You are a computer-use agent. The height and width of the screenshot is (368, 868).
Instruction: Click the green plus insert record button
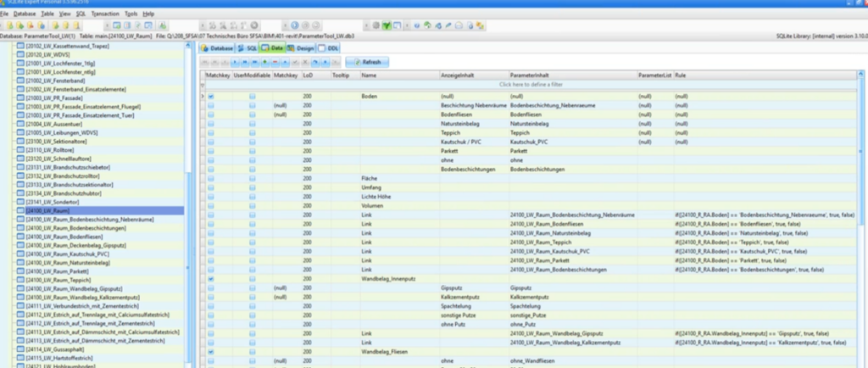264,63
